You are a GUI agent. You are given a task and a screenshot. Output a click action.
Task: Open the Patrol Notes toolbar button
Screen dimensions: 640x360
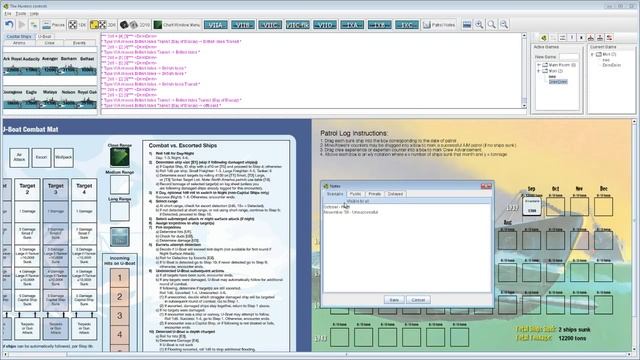(439, 25)
